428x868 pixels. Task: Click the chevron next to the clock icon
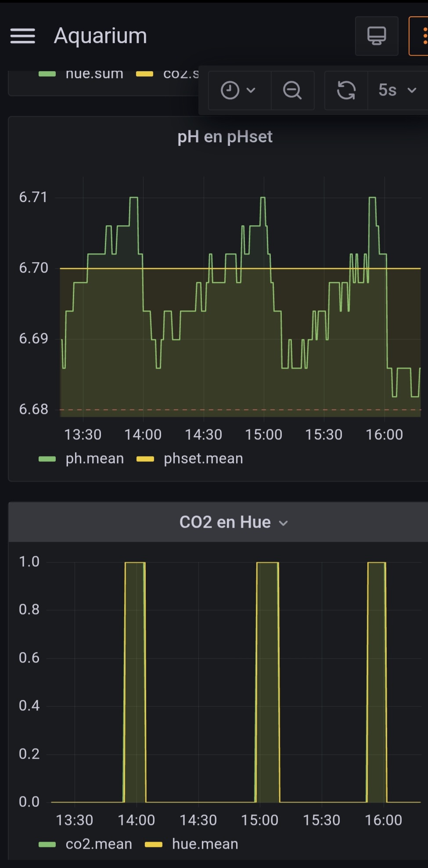pos(251,90)
